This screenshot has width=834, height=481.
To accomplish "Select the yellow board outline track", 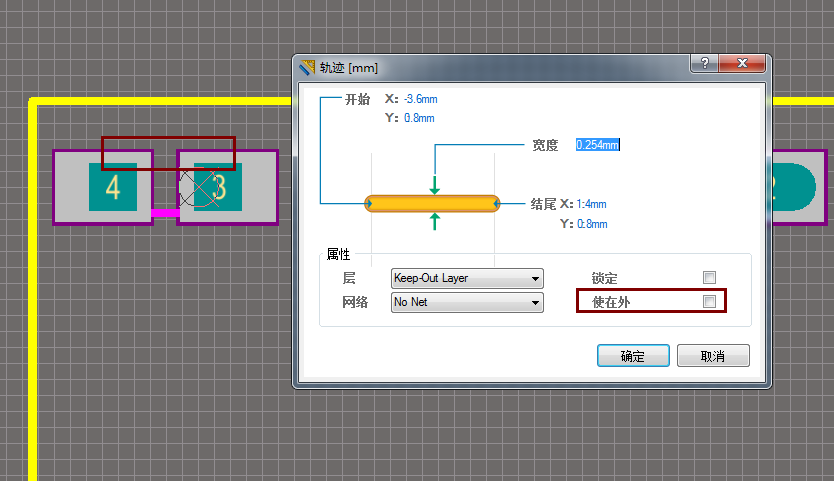I will click(x=33, y=300).
